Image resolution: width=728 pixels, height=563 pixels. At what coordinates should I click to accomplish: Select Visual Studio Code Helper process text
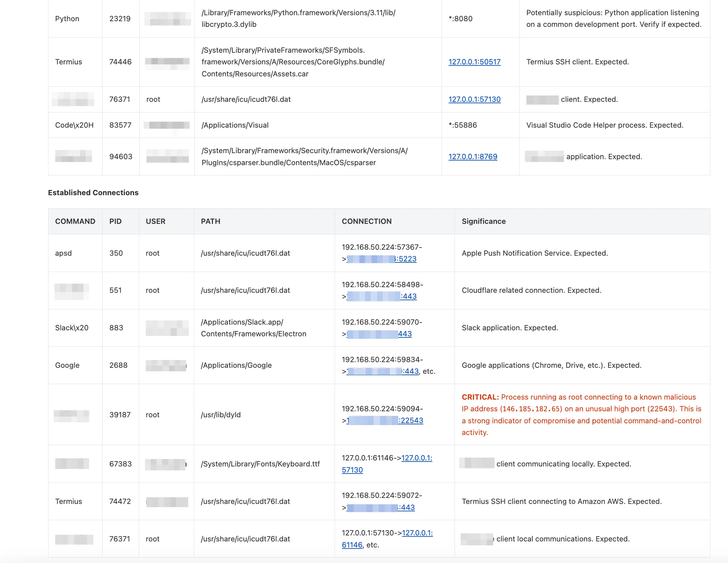(x=605, y=125)
